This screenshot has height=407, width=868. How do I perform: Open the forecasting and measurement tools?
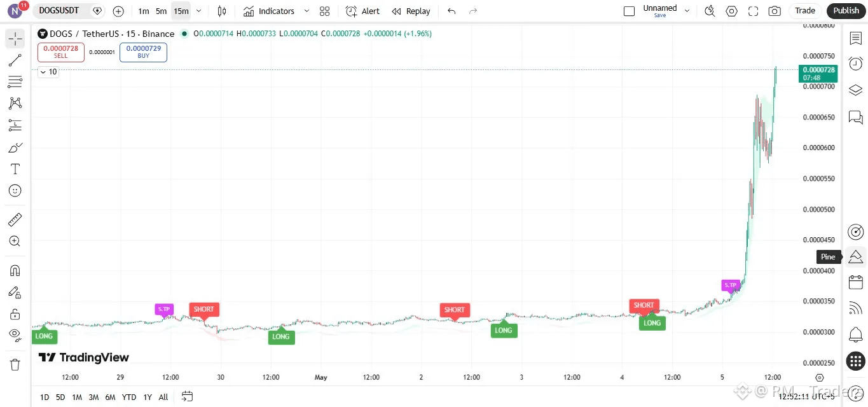pyautogui.click(x=15, y=125)
